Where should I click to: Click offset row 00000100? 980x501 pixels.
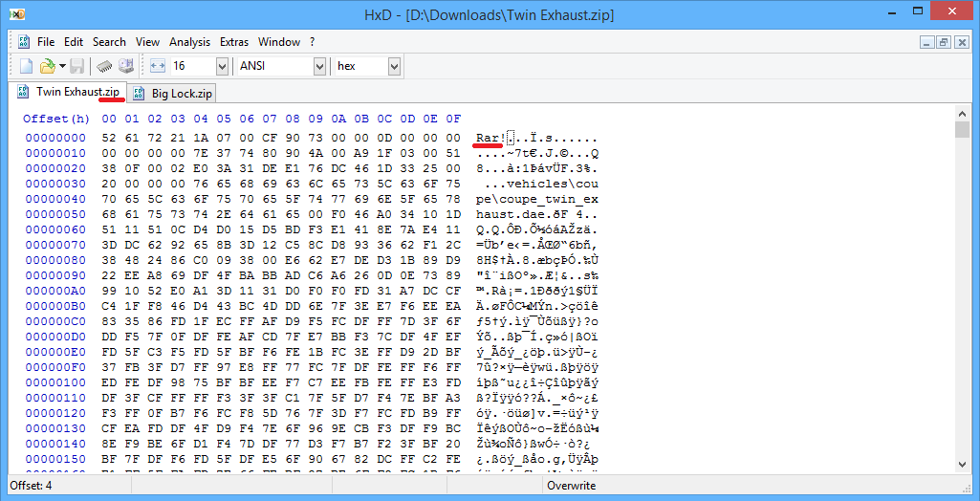click(55, 382)
